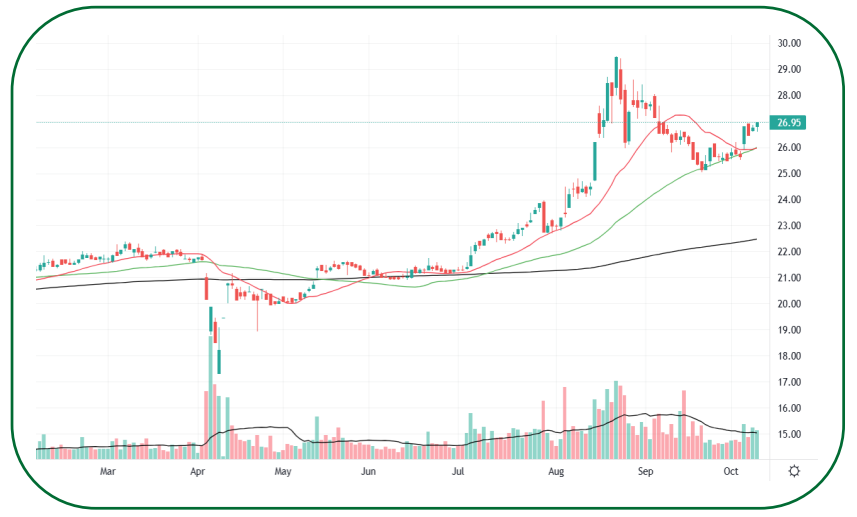
Task: Select the Sep time axis label
Action: 645,471
